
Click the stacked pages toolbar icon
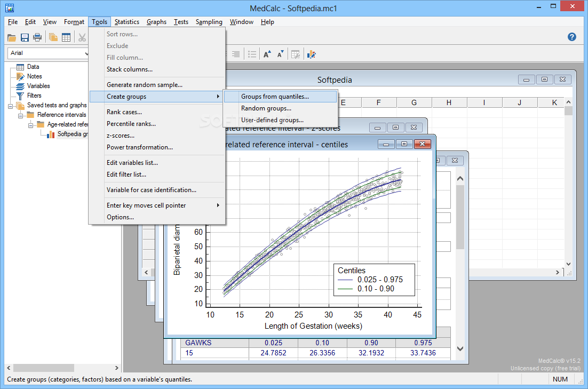(53, 37)
